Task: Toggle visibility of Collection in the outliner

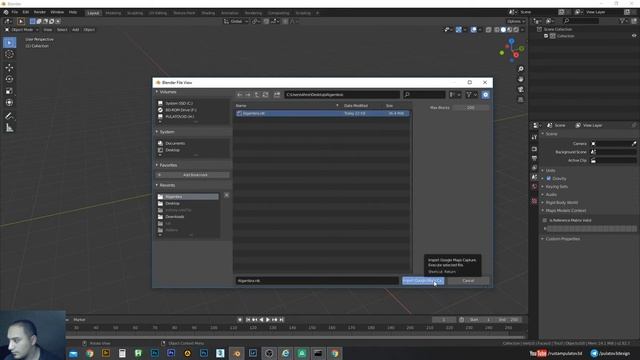Action: pyautogui.click(x=634, y=36)
